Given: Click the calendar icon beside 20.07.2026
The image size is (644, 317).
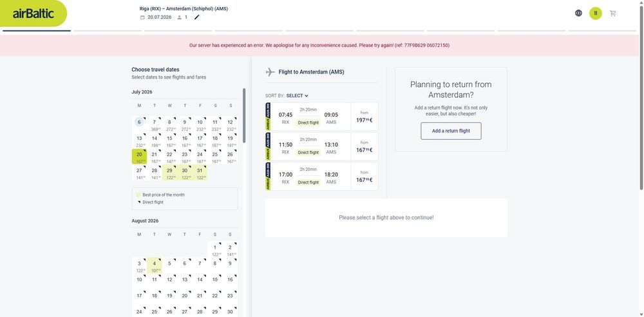Looking at the screenshot, I should (142, 17).
